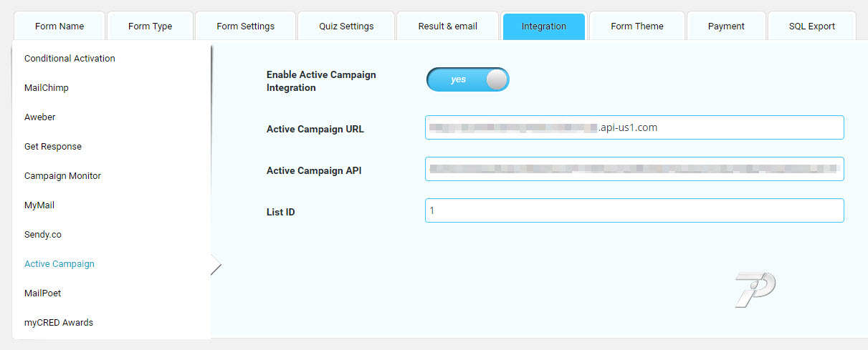This screenshot has height=350, width=868.
Task: Open the Form Name tab
Action: (59, 26)
